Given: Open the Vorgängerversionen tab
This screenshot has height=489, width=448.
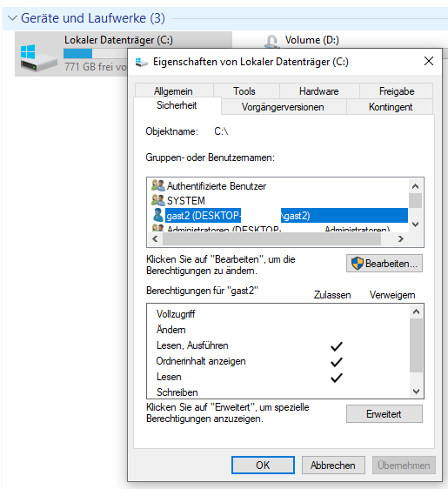Looking at the screenshot, I should click(283, 107).
